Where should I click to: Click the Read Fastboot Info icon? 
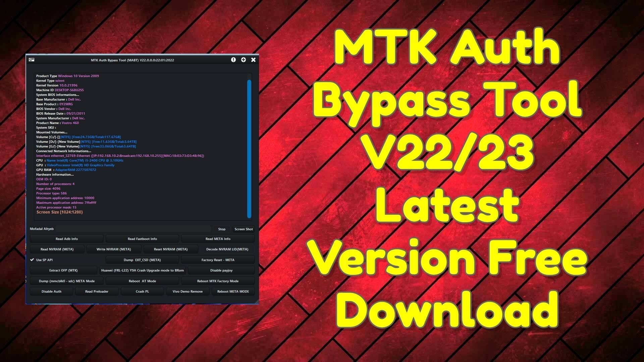coord(142,239)
